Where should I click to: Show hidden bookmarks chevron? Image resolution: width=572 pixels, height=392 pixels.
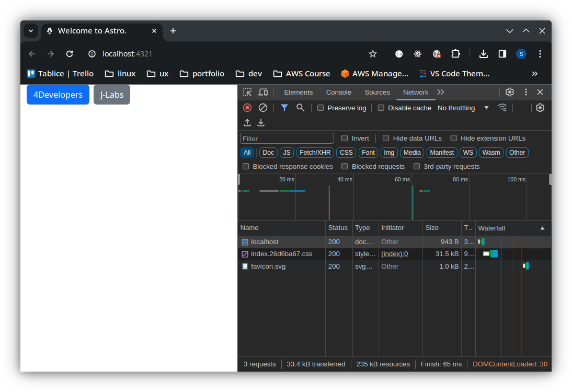pos(535,74)
